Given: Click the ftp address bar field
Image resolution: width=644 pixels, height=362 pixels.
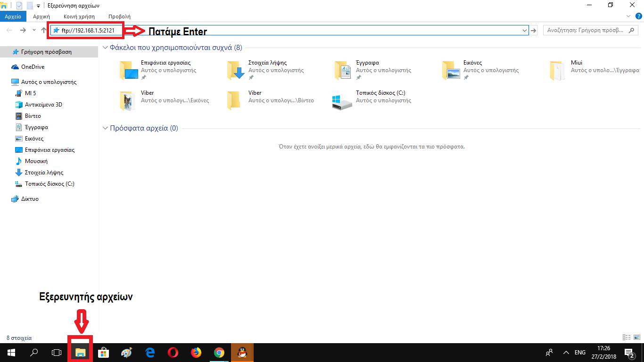Looking at the screenshot, I should pyautogui.click(x=283, y=31).
